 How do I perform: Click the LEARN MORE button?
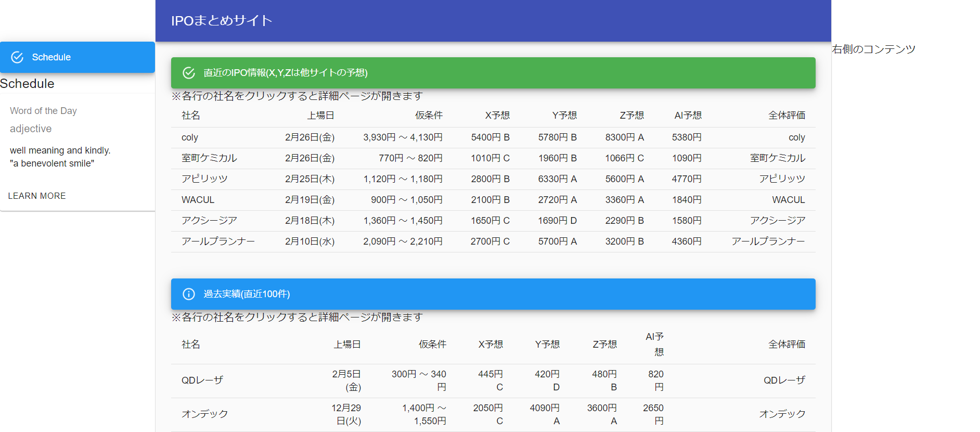point(37,196)
